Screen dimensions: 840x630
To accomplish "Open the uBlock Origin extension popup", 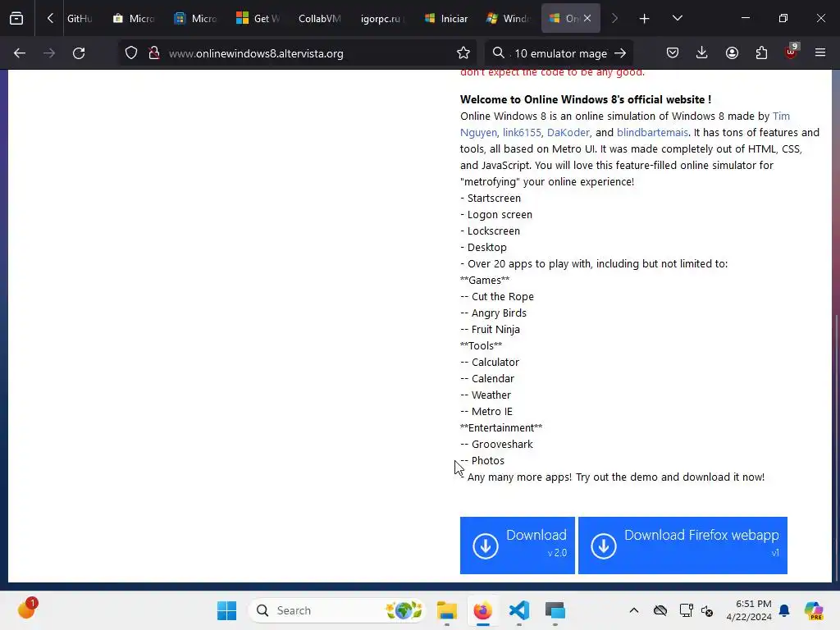I will [791, 52].
